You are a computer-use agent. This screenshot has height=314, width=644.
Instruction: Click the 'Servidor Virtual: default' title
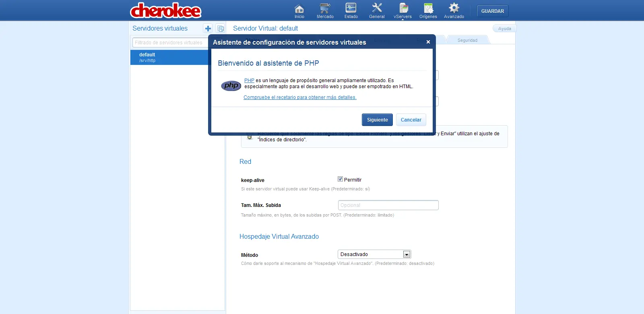click(265, 29)
